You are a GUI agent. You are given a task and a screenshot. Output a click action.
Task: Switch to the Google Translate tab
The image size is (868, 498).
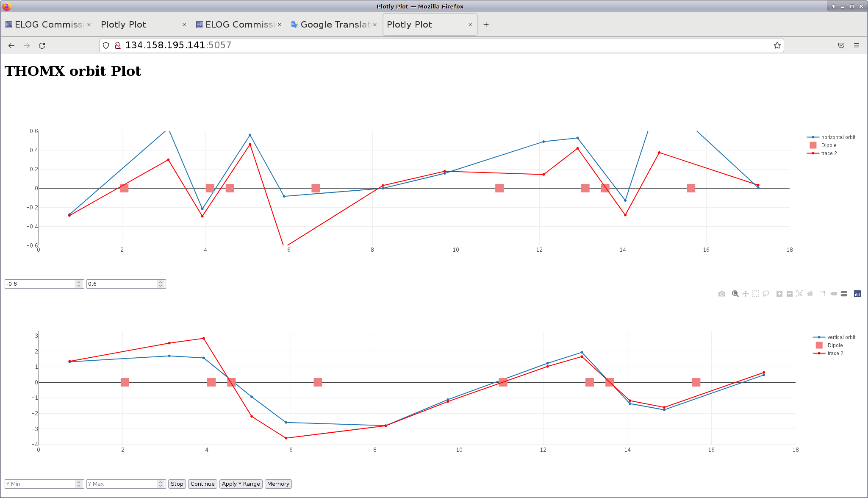point(335,25)
